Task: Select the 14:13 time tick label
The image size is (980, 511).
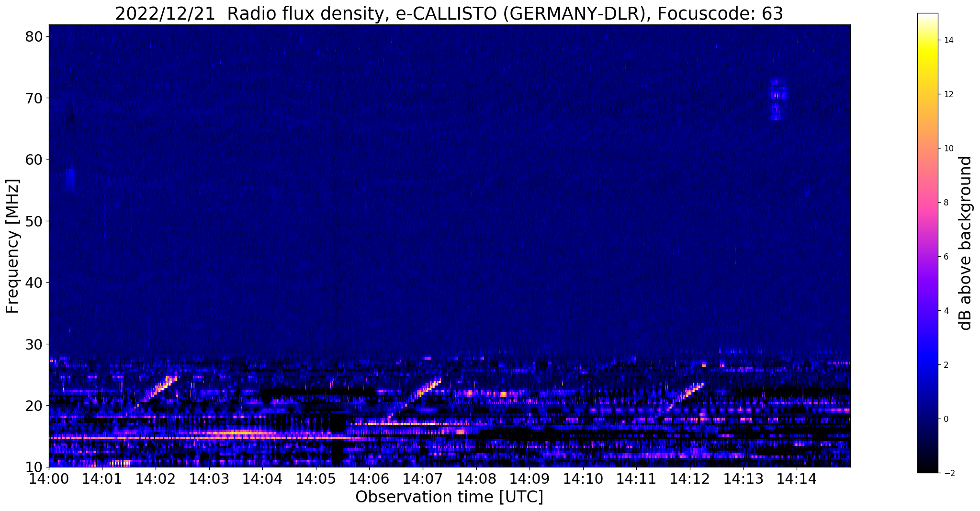Action: [x=743, y=479]
